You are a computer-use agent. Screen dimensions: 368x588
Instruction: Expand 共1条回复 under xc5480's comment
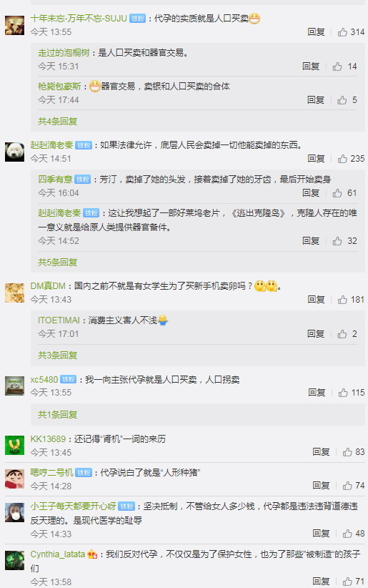click(57, 415)
